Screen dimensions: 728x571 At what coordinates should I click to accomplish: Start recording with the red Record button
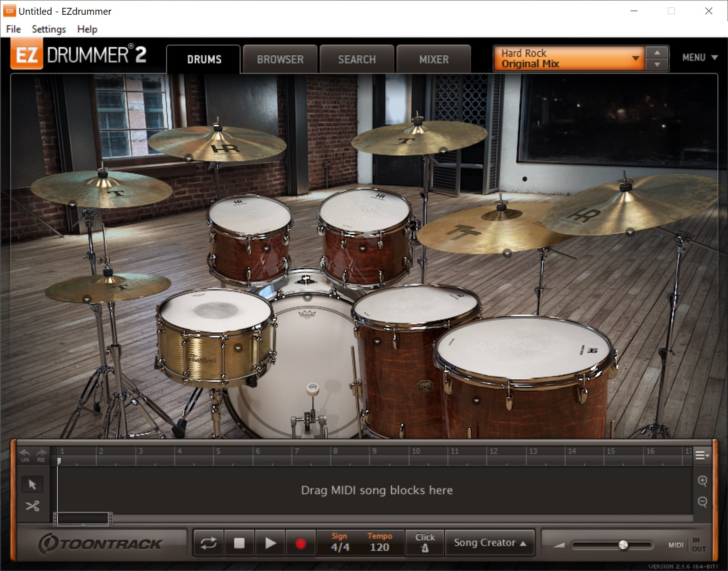[x=300, y=543]
